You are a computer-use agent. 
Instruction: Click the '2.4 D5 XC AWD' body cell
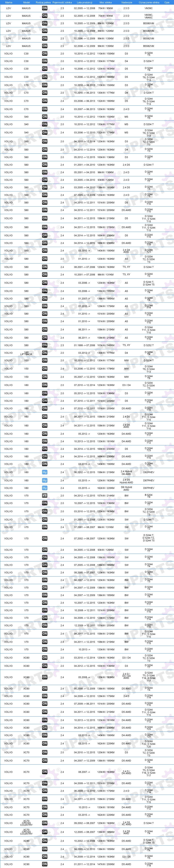tap(126, 824)
